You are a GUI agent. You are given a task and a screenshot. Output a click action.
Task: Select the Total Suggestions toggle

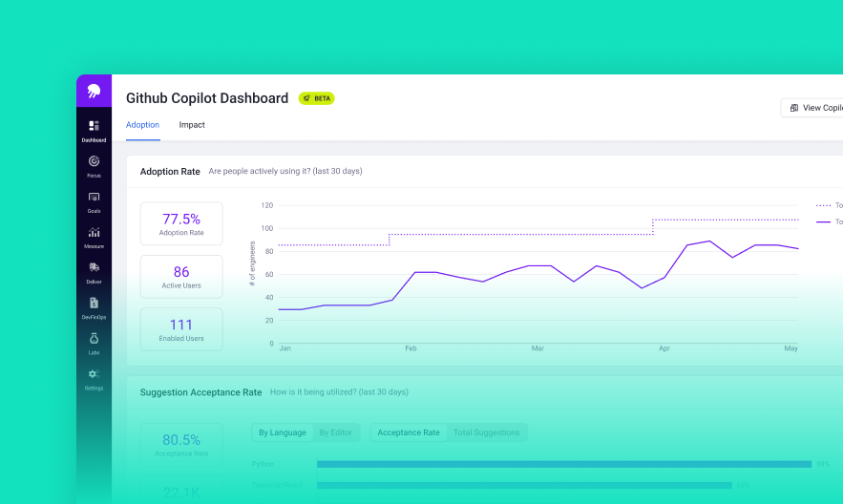(x=487, y=432)
